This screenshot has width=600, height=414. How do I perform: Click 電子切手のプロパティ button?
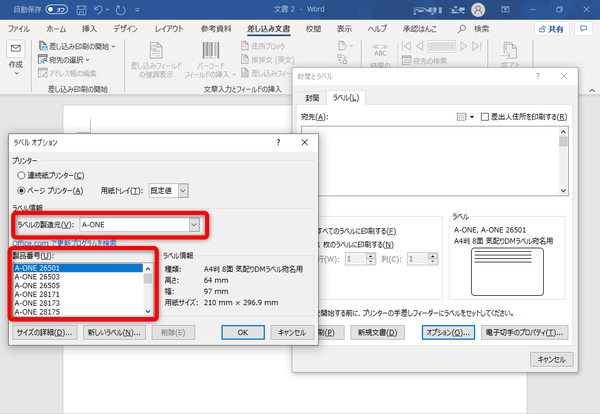[x=524, y=333]
